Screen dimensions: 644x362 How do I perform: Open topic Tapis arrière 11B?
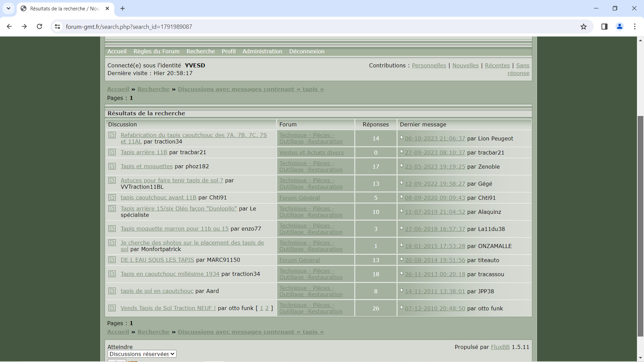[x=144, y=152]
